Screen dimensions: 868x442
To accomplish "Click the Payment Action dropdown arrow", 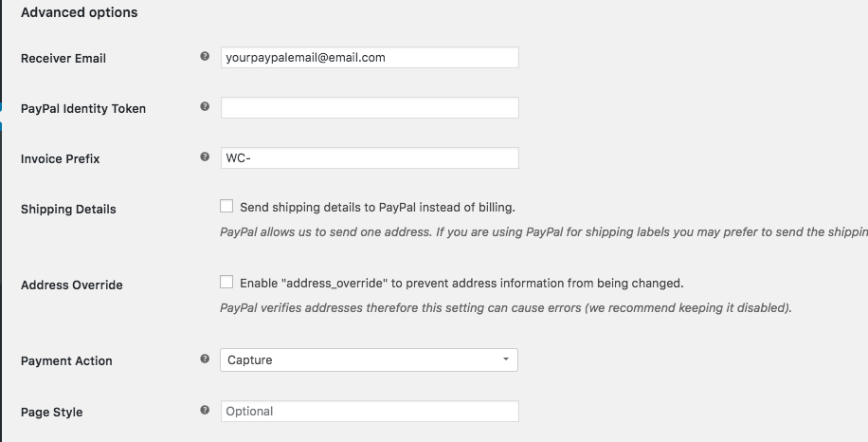I will (x=505, y=359).
